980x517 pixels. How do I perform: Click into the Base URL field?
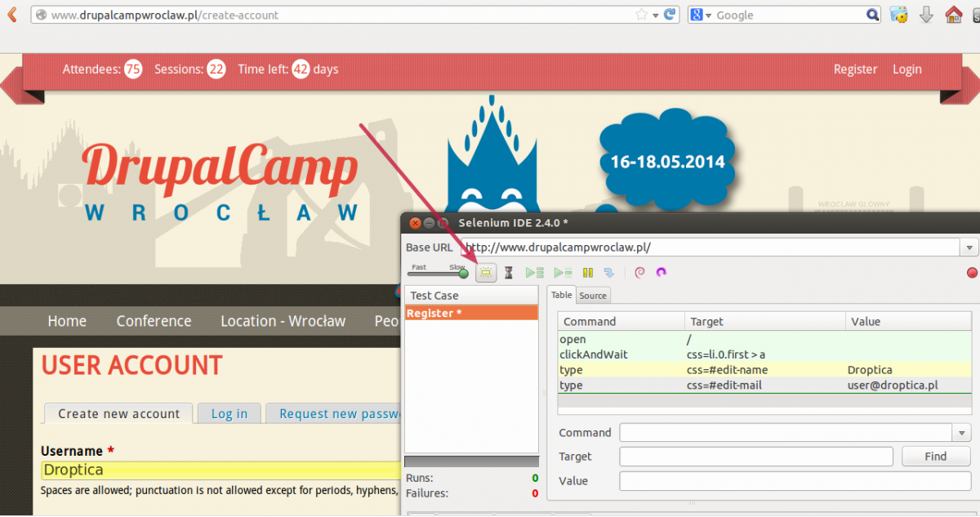click(710, 247)
